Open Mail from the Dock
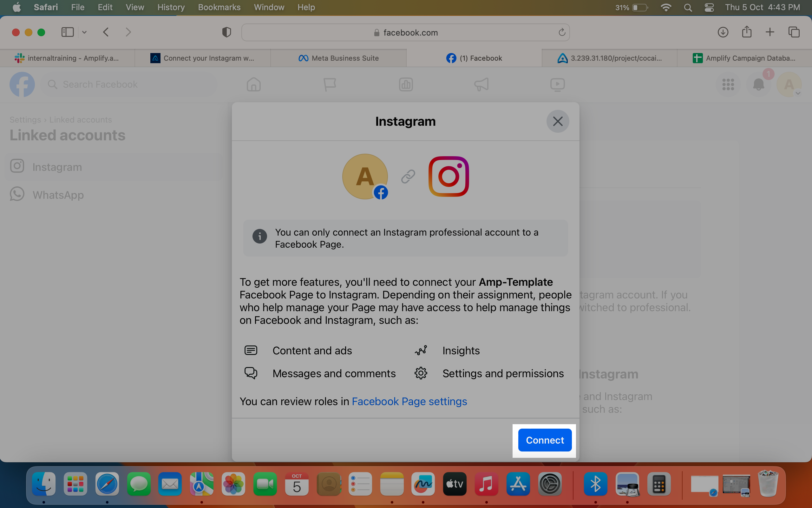812x508 pixels. (170, 484)
